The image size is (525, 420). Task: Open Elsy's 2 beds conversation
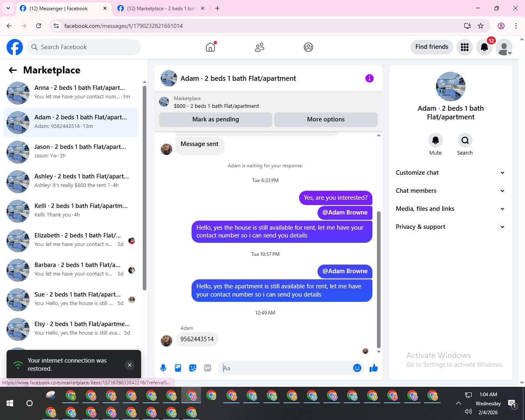pos(71,329)
